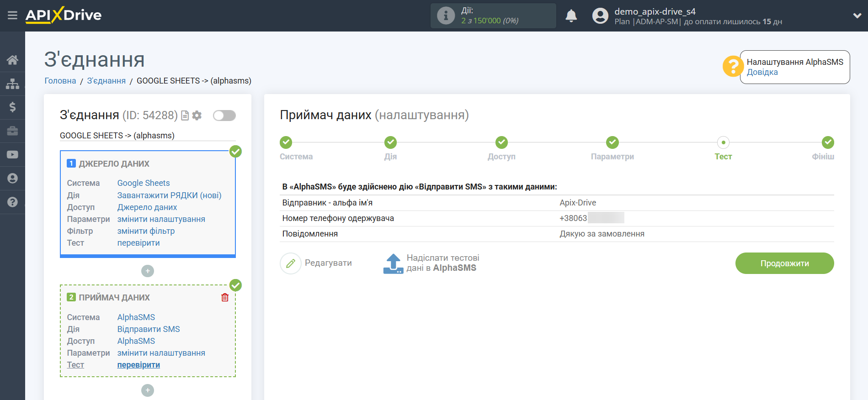
Task: Click the +38063 phone number value
Action: (573, 218)
